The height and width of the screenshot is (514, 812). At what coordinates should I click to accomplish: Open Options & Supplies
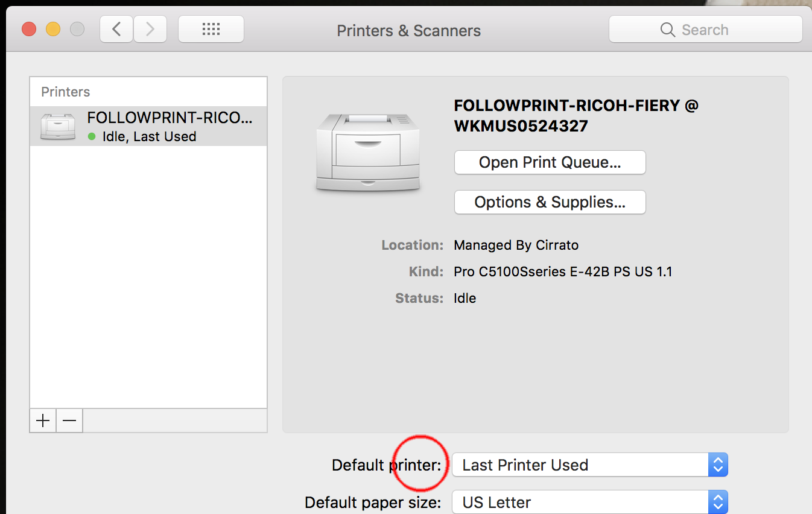tap(550, 202)
